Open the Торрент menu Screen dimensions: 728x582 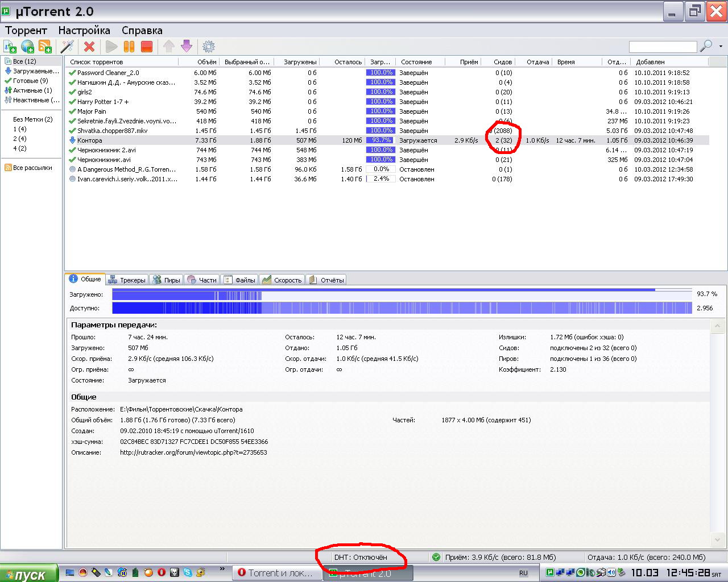(26, 30)
